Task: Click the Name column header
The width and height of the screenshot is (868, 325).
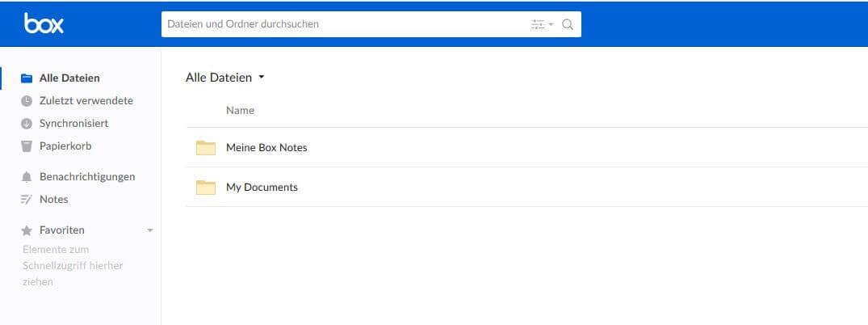Action: pyautogui.click(x=240, y=111)
